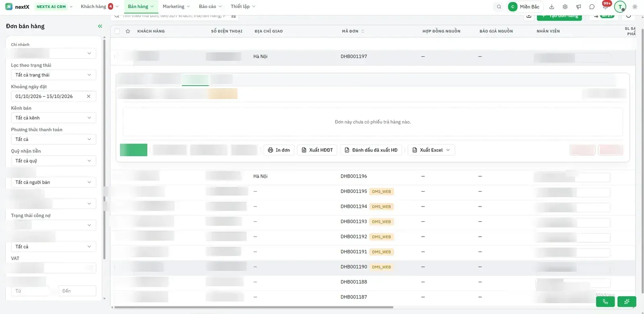Viewport: 644px width, 314px height.
Task: Click Xuất HĐĐT button
Action: pyautogui.click(x=317, y=150)
